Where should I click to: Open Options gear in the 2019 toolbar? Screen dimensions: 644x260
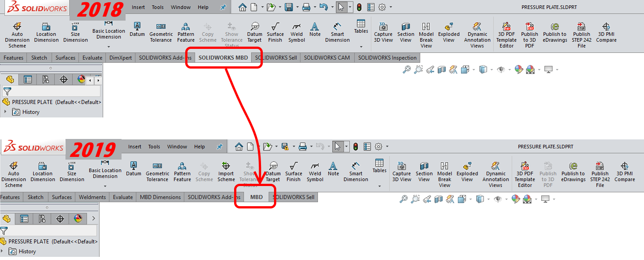pyautogui.click(x=379, y=147)
